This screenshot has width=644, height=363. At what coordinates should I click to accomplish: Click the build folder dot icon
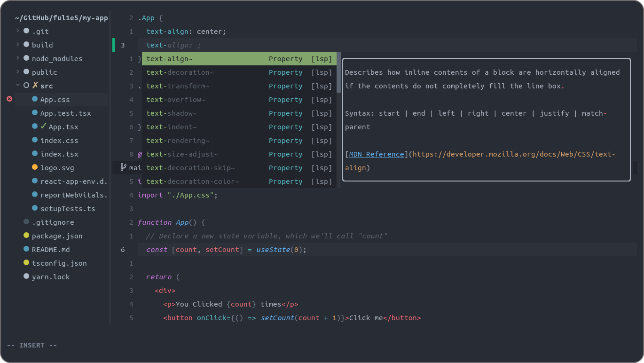click(x=26, y=45)
